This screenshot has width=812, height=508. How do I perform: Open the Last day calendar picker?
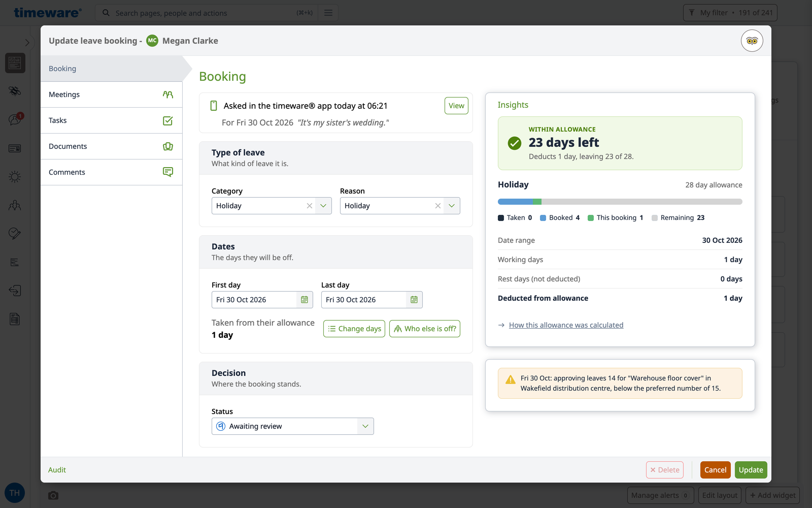(x=414, y=300)
